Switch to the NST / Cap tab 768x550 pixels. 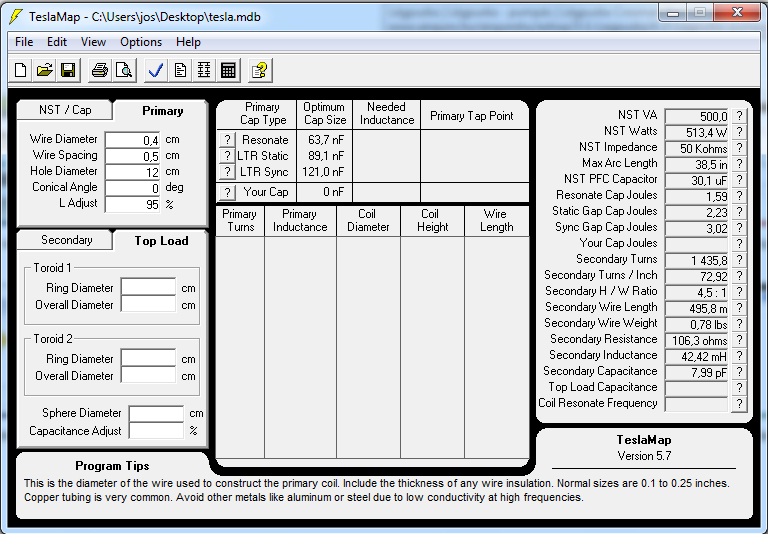[65, 110]
